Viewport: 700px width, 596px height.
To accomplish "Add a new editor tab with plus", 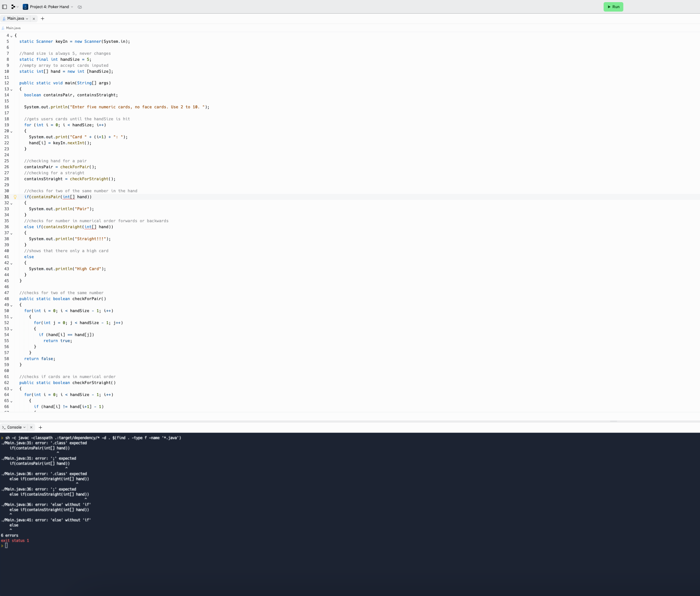I will pos(42,18).
